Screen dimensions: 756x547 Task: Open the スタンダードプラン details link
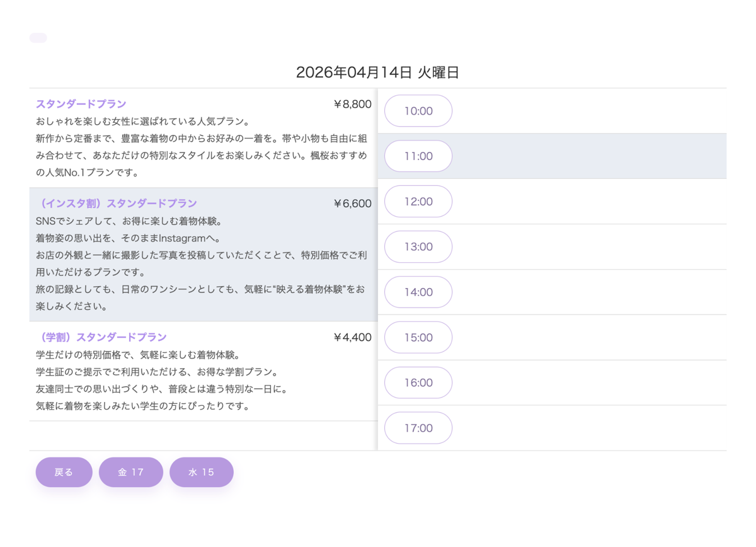[79, 103]
